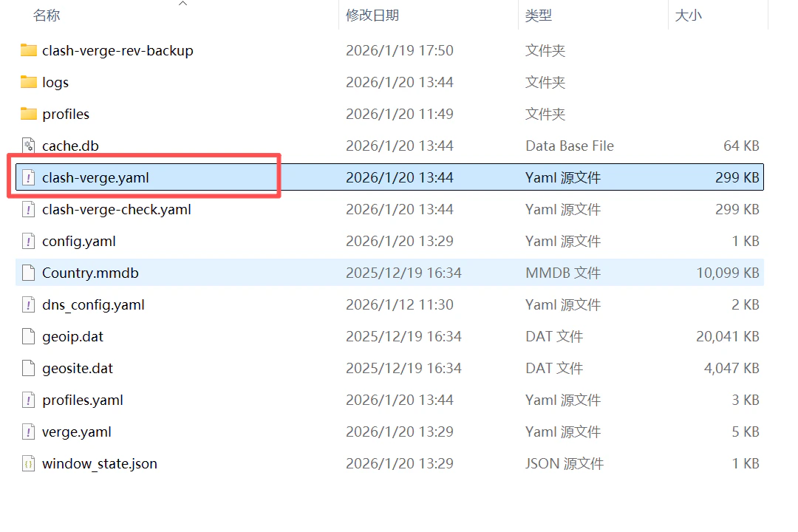
Task: Click the geoip.dat file icon
Action: click(x=29, y=336)
